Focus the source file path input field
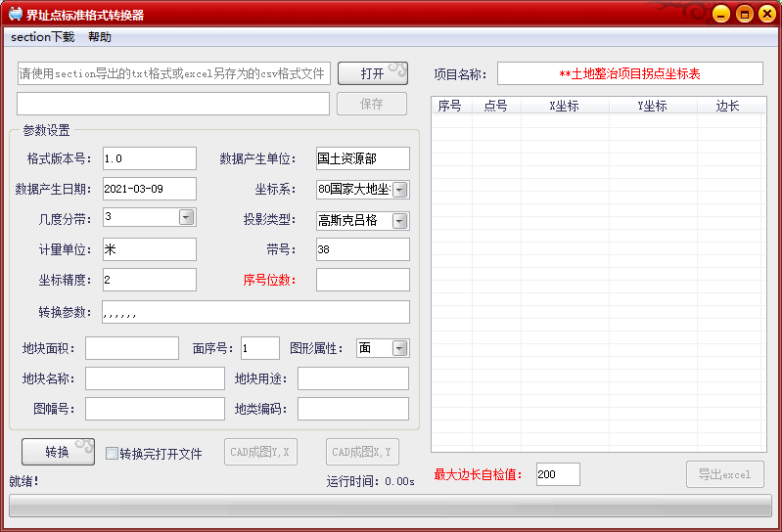782x532 pixels. point(174,73)
